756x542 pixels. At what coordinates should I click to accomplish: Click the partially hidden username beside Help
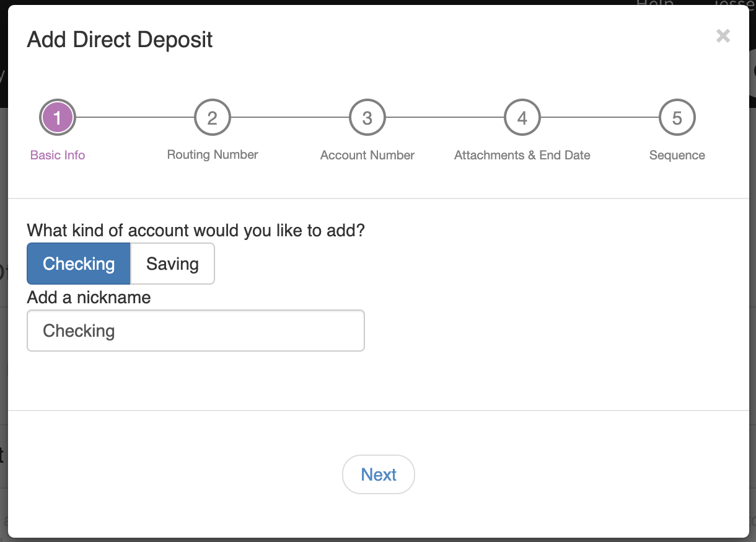[734, 3]
